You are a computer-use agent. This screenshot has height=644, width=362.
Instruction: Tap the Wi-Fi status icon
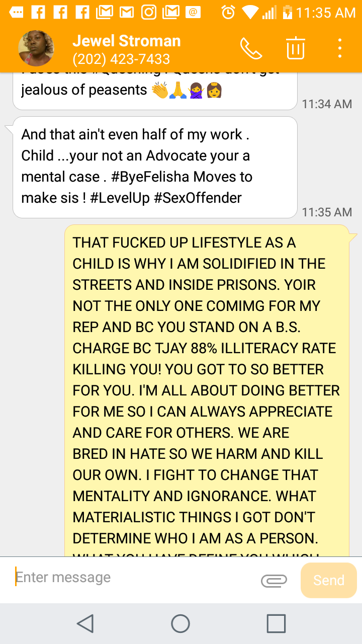[x=250, y=13]
